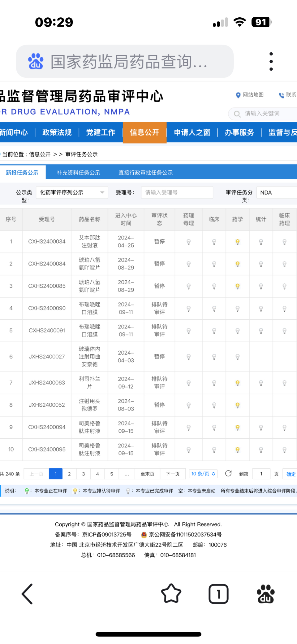Go to page 2
This screenshot has height=644, width=297.
coord(69,474)
